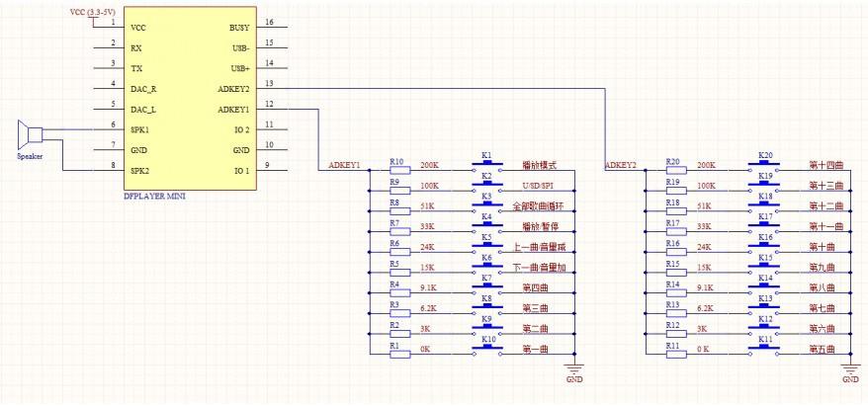
Task: Click the Speaker symbol
Action: (30, 134)
